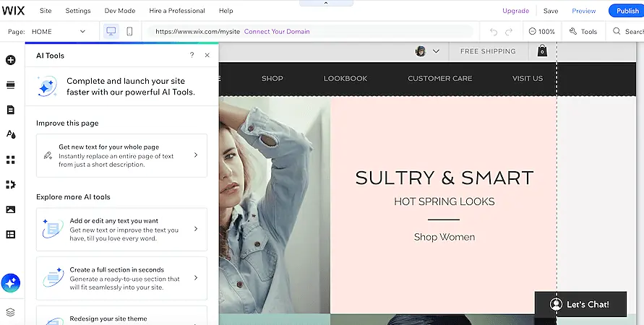
Task: Open Get new text for your whole page
Action: pos(121,155)
